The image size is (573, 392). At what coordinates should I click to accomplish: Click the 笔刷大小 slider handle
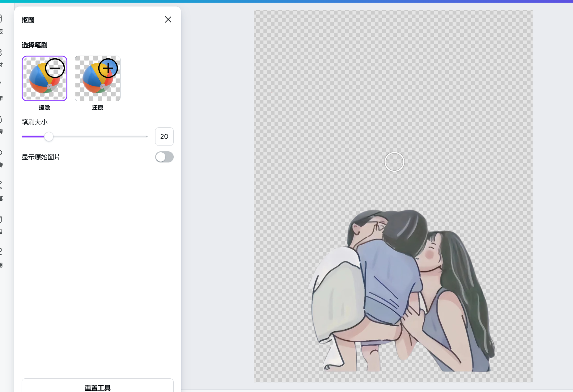[49, 136]
